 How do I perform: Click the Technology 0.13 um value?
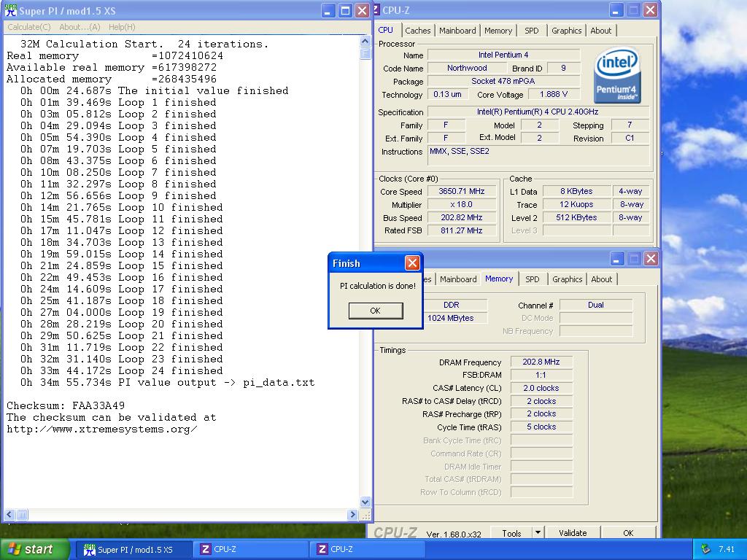[447, 94]
